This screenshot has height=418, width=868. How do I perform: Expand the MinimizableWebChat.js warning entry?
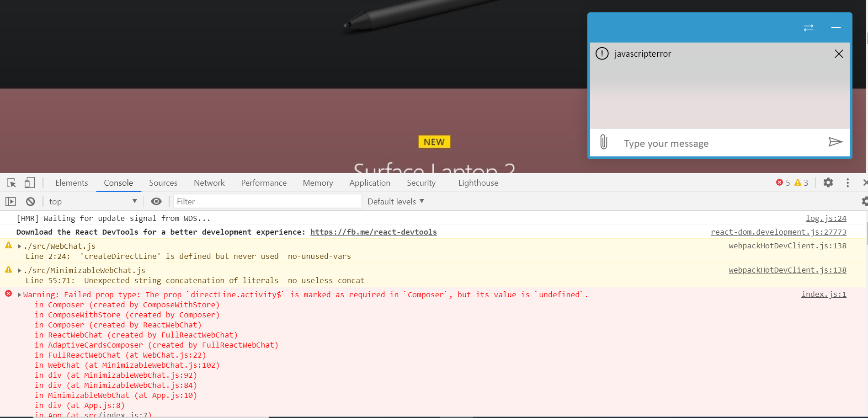pyautogui.click(x=19, y=270)
